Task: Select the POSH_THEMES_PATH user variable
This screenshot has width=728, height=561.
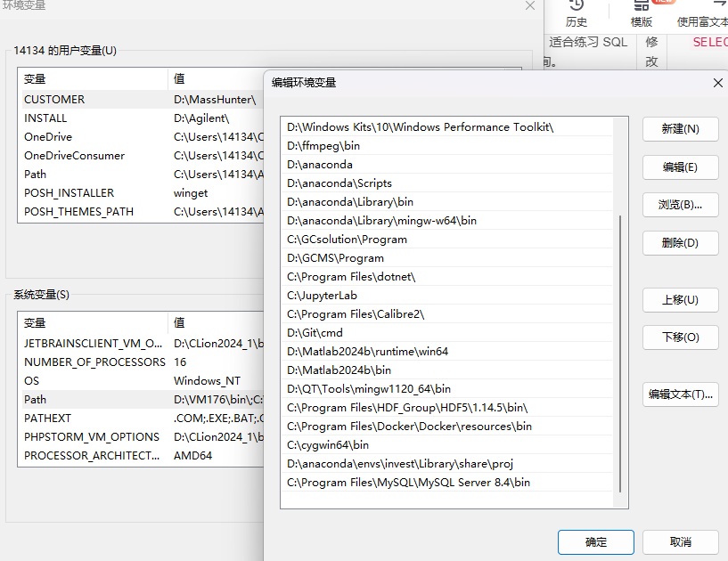Action: point(141,212)
